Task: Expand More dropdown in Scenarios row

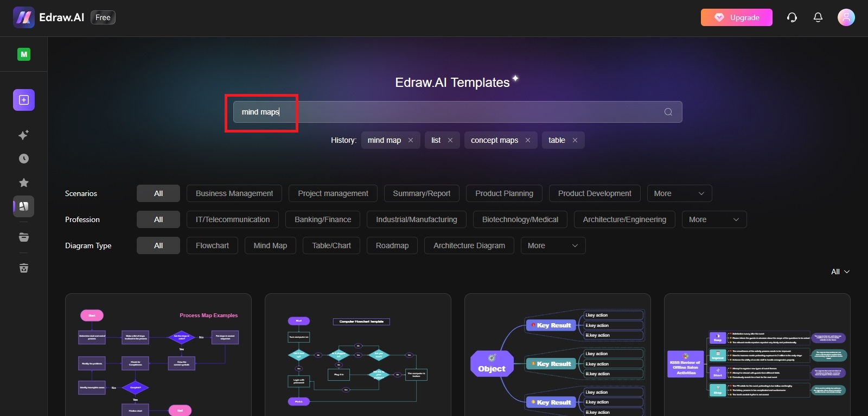Action: click(679, 193)
